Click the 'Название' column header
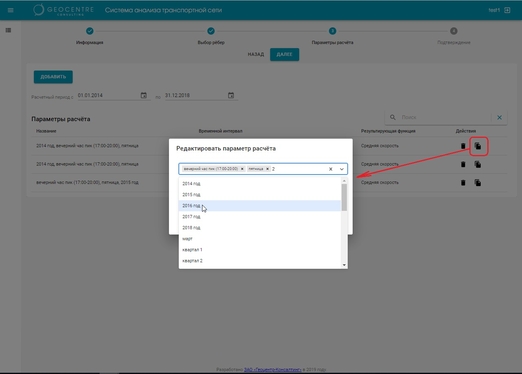 point(46,131)
